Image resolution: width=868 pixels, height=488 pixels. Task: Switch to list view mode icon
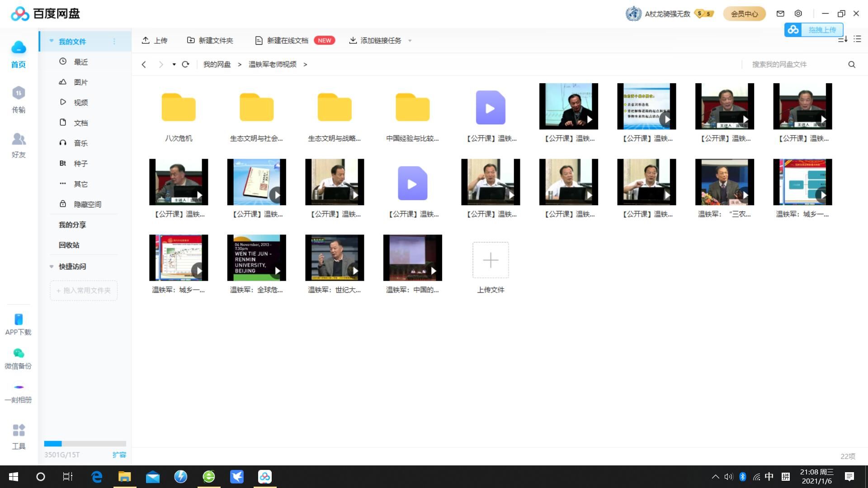pos(857,39)
